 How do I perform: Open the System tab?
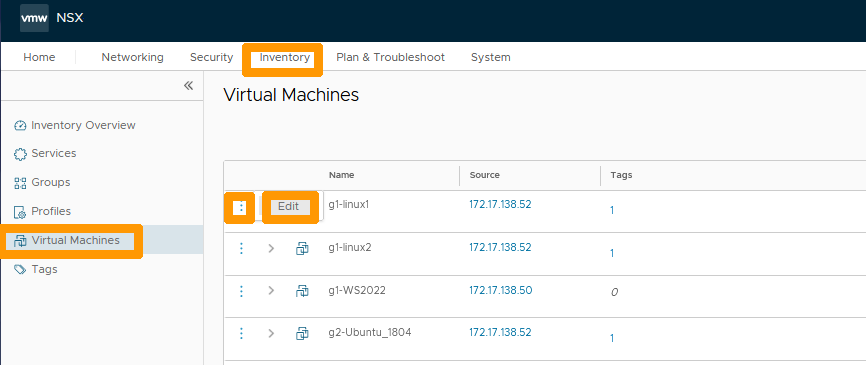[x=490, y=57]
